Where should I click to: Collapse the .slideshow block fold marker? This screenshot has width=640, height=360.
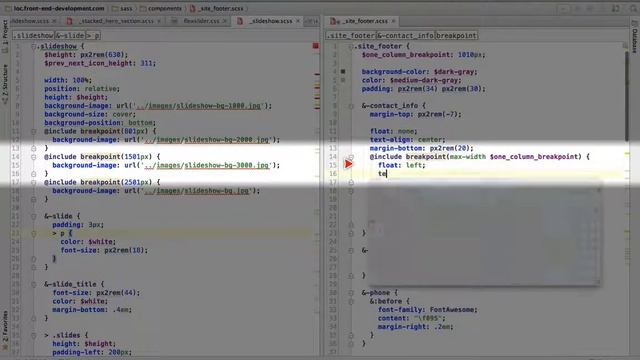coord(34,46)
